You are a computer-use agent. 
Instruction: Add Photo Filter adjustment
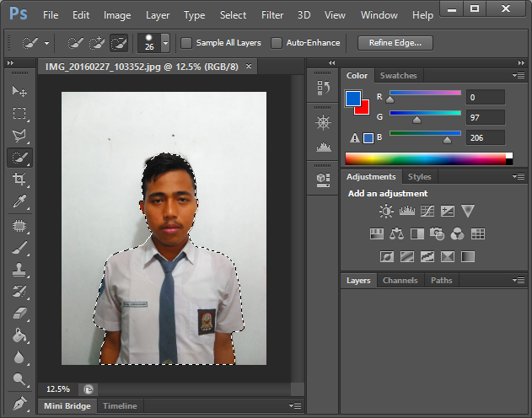tap(437, 234)
